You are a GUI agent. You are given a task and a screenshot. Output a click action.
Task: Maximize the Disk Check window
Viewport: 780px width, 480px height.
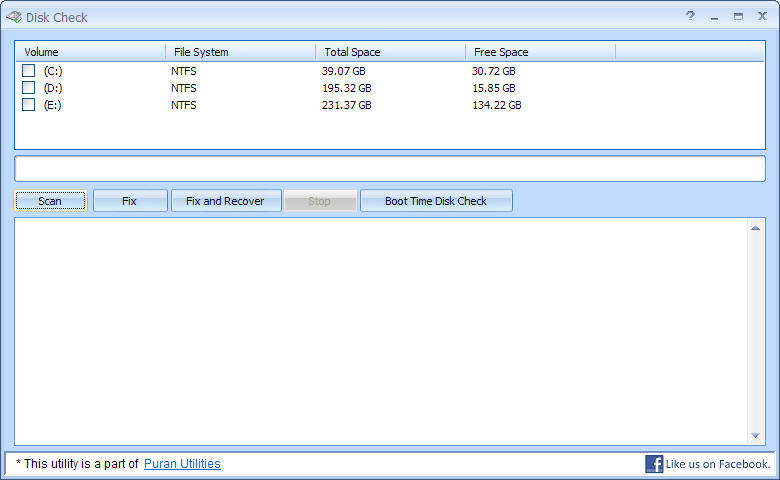pyautogui.click(x=738, y=17)
